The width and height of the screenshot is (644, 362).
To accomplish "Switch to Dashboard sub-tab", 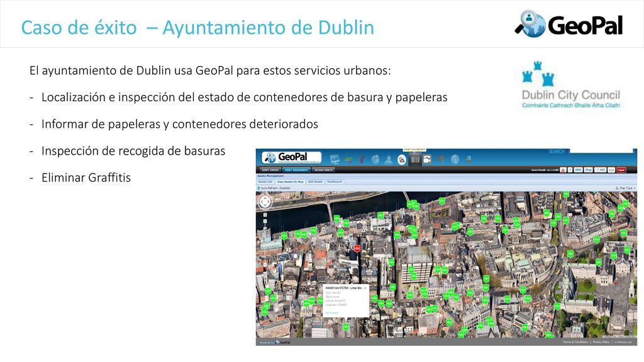I will (335, 182).
